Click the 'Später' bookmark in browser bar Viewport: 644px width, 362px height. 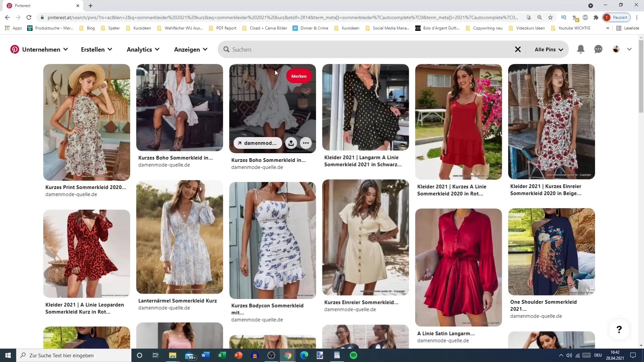point(114,28)
